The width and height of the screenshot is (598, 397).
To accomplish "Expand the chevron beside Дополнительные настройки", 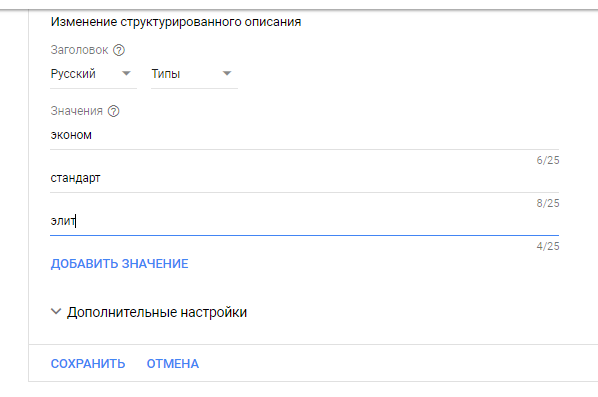I will point(56,312).
